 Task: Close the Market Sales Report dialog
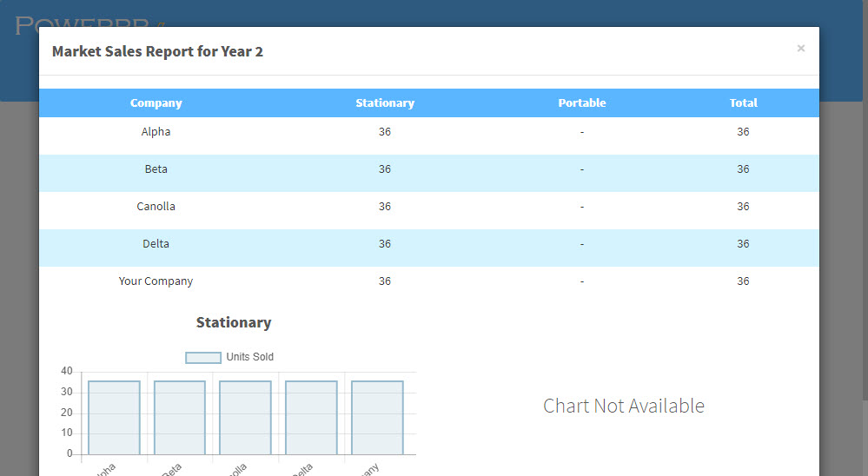tap(800, 48)
